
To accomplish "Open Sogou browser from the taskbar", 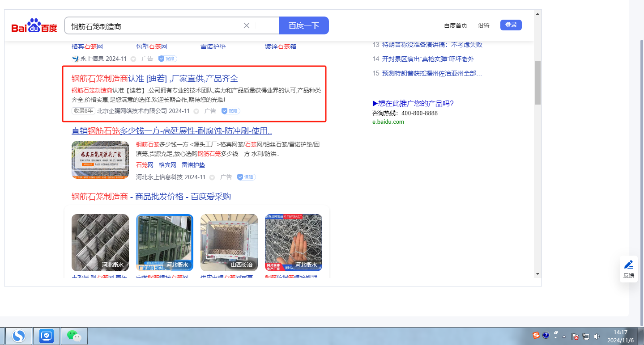I will [x=18, y=336].
